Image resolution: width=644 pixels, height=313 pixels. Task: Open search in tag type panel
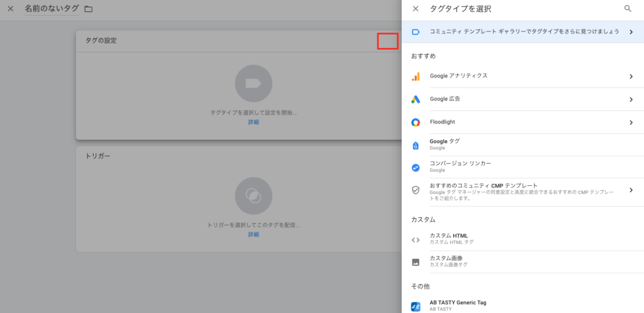tap(628, 9)
